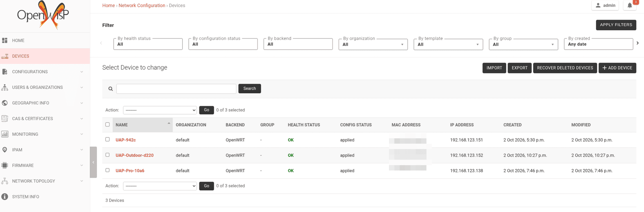644x212 pixels.
Task: Open the By template filter dropdown
Action: pyautogui.click(x=448, y=44)
